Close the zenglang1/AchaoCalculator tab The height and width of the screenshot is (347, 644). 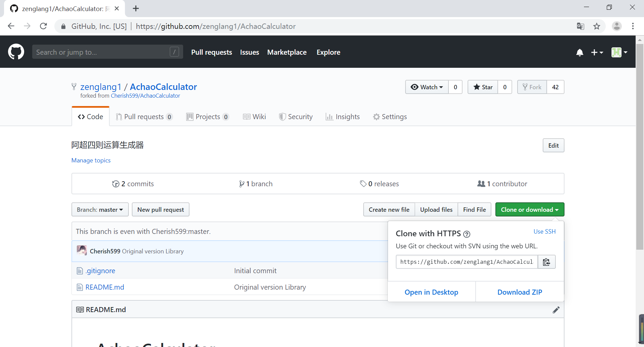click(117, 8)
